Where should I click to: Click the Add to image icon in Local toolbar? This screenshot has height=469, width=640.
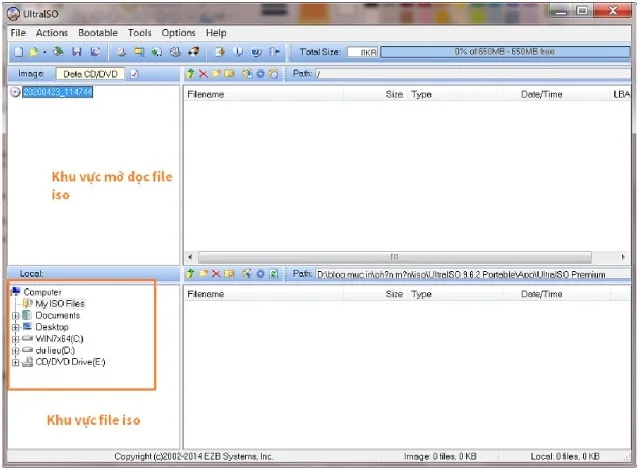pos(247,274)
